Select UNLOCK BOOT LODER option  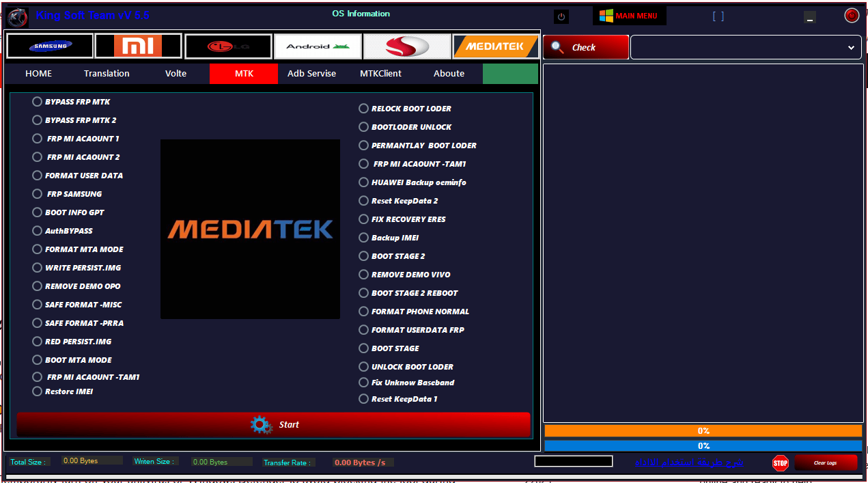click(406, 367)
